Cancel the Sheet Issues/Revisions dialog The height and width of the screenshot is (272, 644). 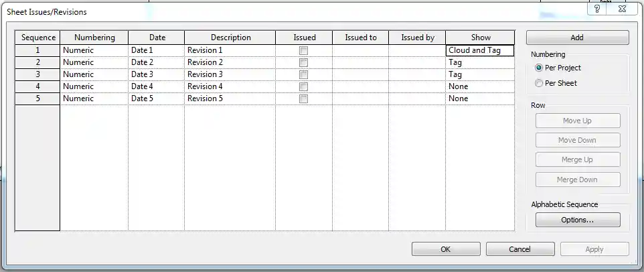(519, 249)
